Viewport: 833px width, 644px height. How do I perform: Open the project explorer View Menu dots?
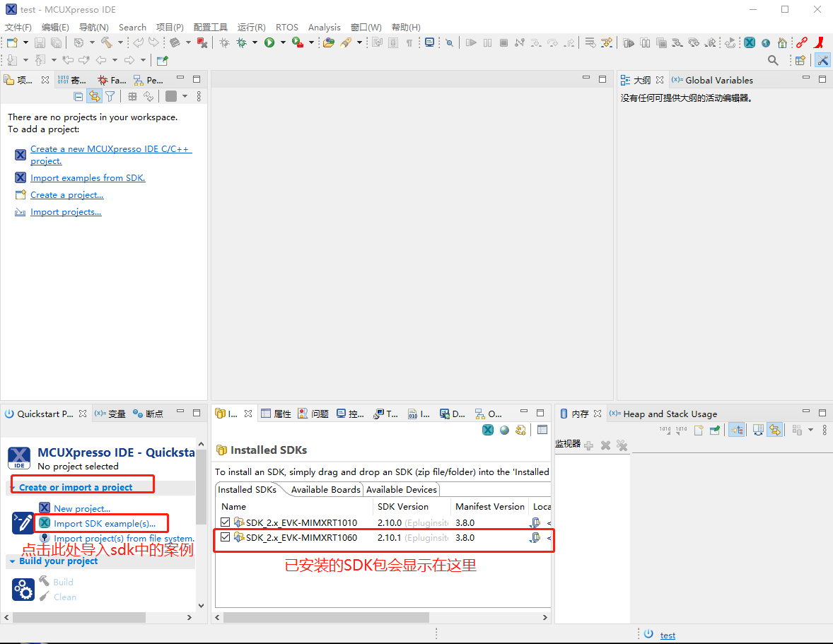click(199, 96)
